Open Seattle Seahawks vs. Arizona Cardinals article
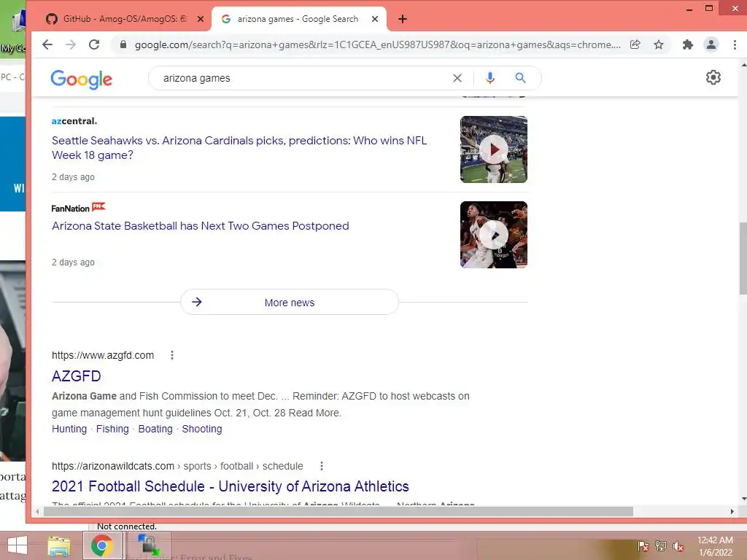The height and width of the screenshot is (560, 747). click(239, 147)
